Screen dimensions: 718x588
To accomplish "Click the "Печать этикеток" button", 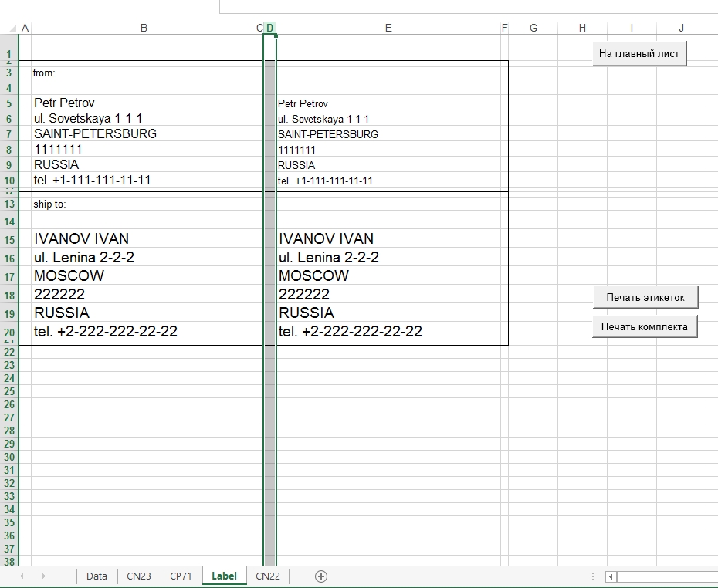I will [645, 297].
